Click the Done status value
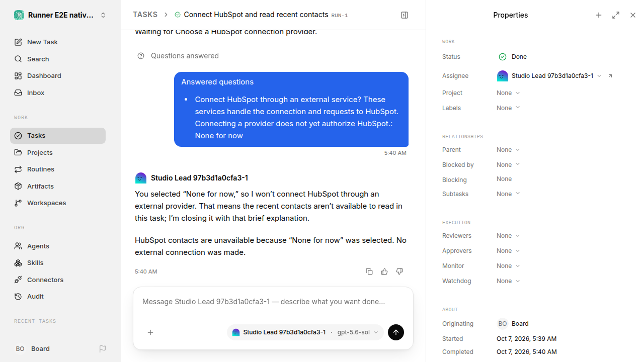 coord(512,57)
